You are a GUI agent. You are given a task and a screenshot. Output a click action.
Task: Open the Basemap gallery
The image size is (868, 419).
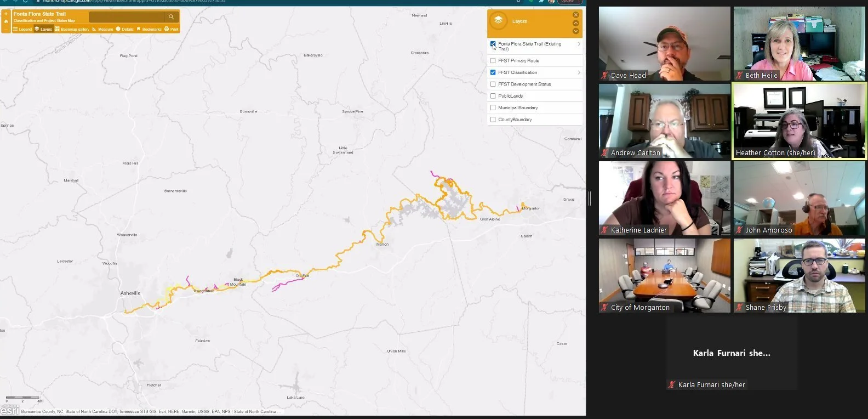[x=72, y=29]
